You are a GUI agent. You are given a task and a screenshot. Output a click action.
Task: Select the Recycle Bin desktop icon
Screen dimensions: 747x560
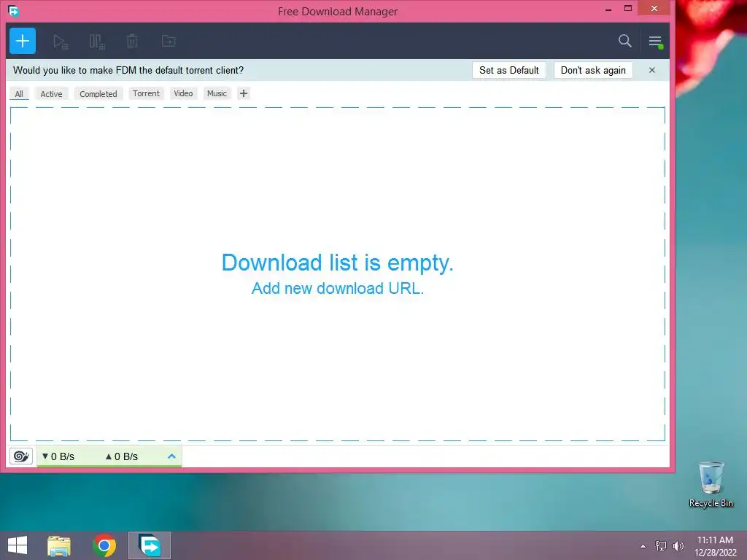point(711,485)
